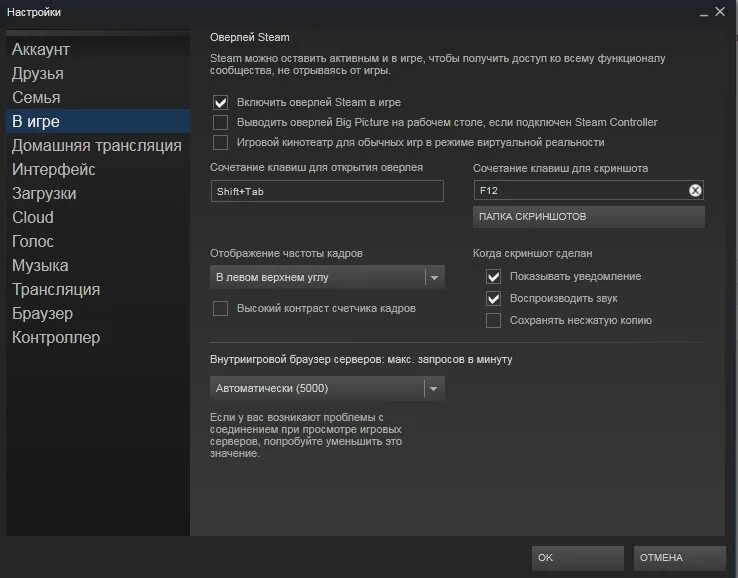738x578 pixels.
Task: Enable Сохранять несжатую копию checkbox
Action: 493,321
